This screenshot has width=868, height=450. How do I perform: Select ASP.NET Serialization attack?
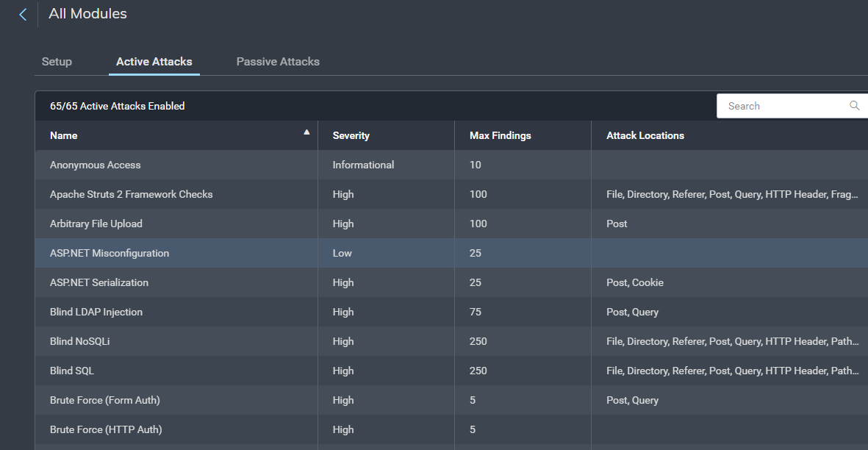(x=99, y=282)
